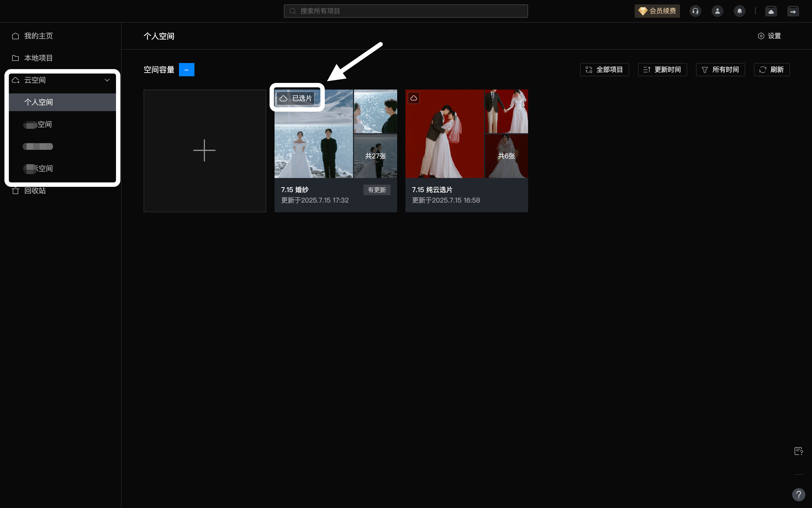Click the 会员续费 membership renewal button
Screen dimensions: 812x508
[x=657, y=11]
